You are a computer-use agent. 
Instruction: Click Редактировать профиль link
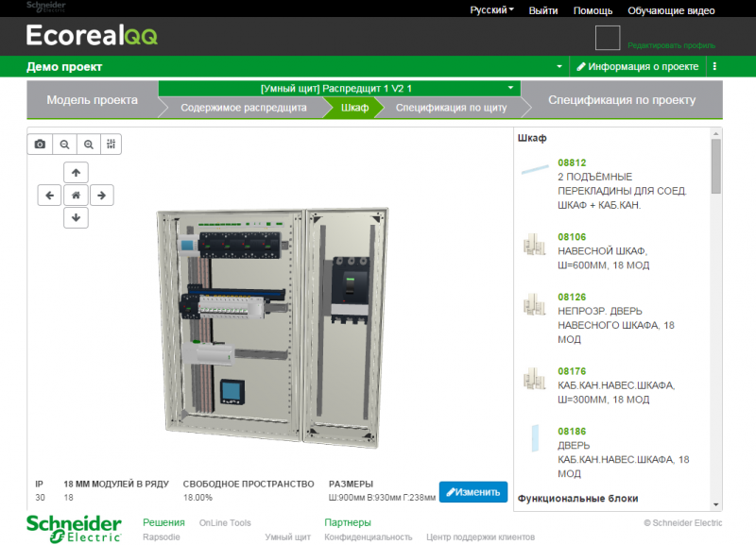[671, 45]
